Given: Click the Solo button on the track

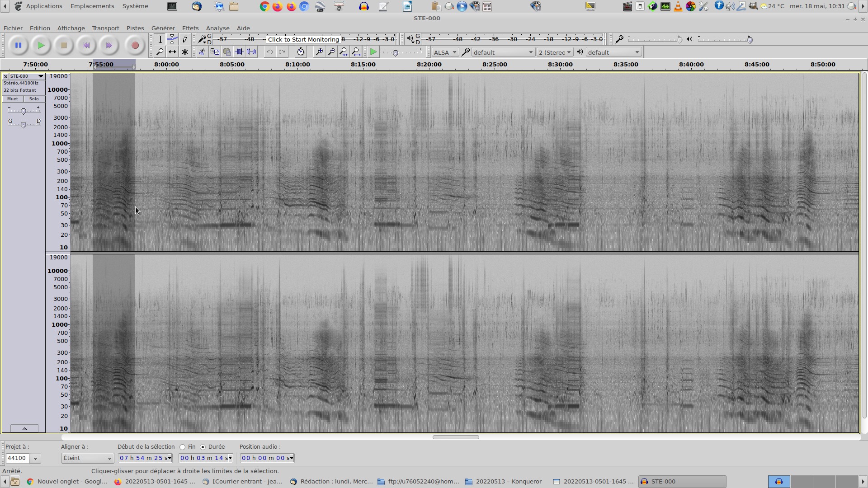Looking at the screenshot, I should click(x=34, y=99).
